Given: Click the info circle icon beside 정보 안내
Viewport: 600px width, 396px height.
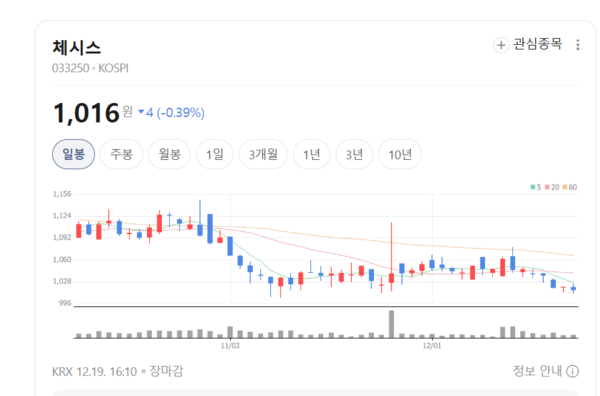Looking at the screenshot, I should pos(572,371).
